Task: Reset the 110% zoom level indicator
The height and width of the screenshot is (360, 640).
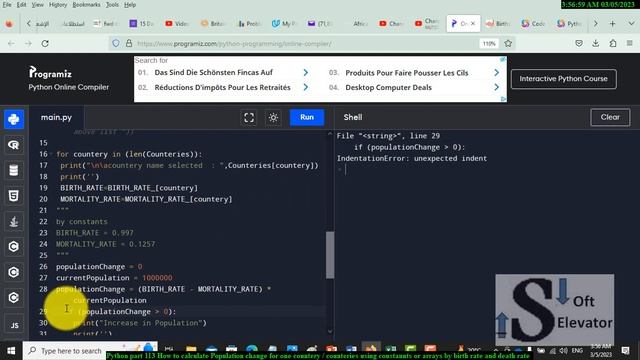Action: [x=489, y=44]
